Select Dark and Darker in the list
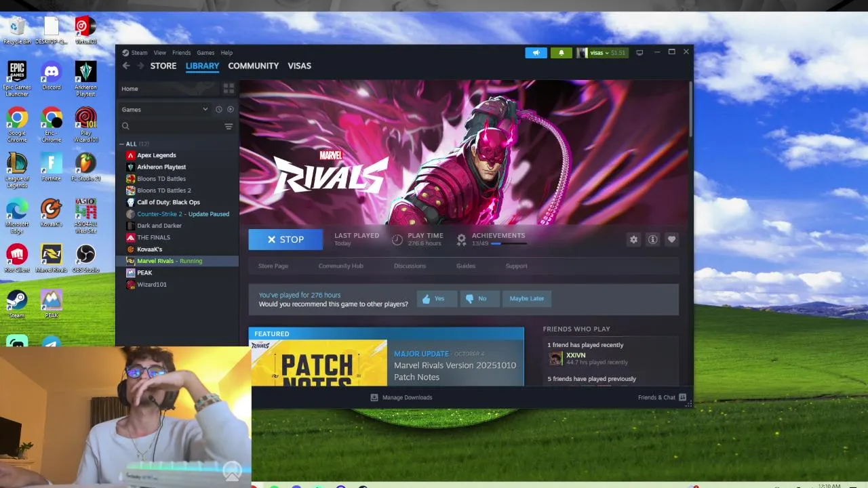The image size is (868, 488). pyautogui.click(x=177, y=226)
